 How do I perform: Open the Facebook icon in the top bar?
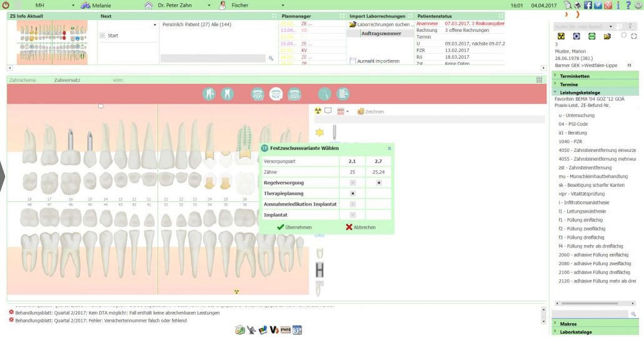click(588, 5)
